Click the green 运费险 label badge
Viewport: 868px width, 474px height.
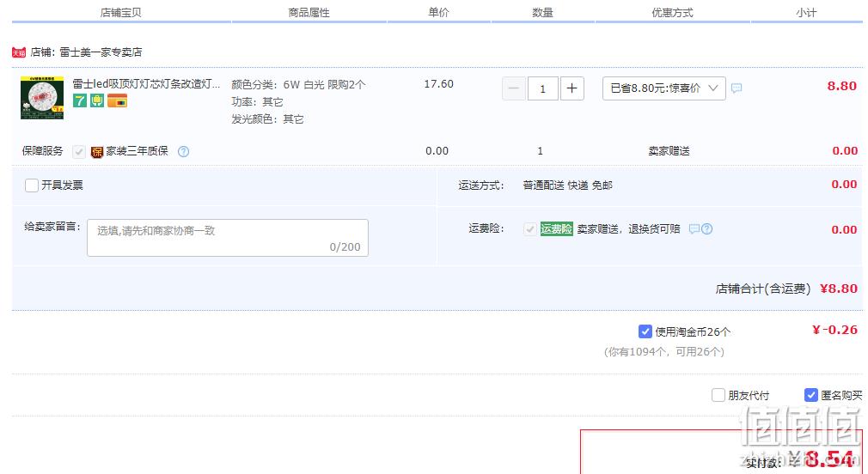556,228
